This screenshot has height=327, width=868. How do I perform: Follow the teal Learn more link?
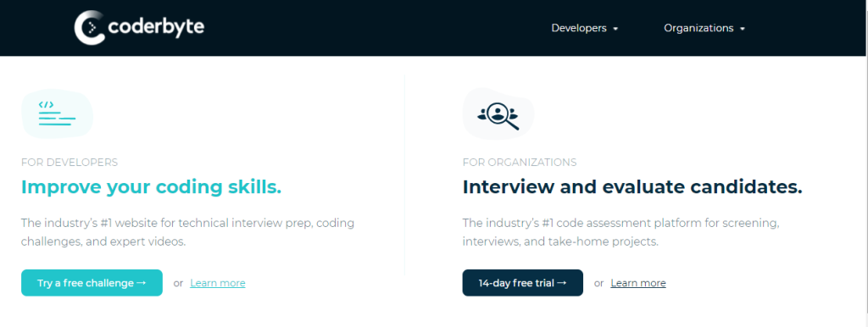(x=218, y=283)
